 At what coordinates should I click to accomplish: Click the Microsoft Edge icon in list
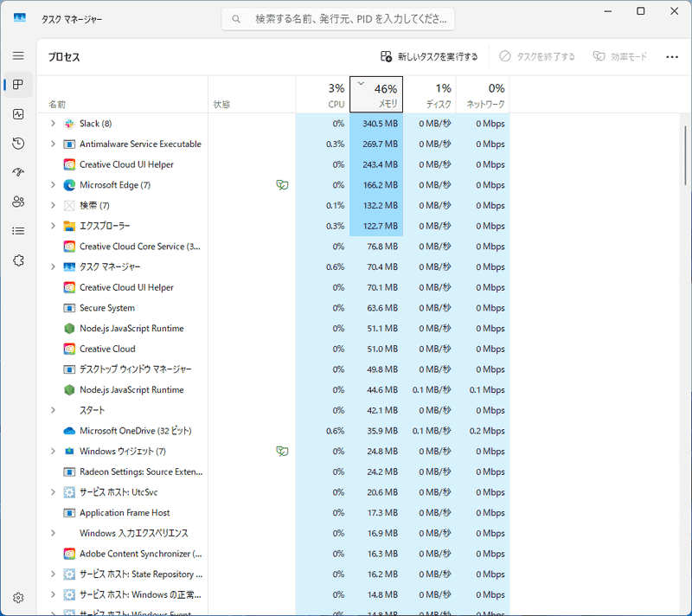tap(69, 185)
